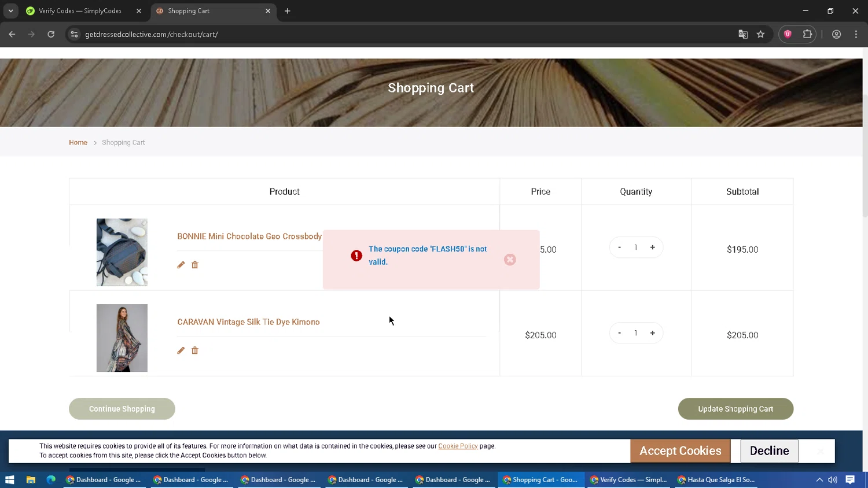Viewport: 868px width, 488px height.
Task: Decline cookies on the banner
Action: (x=769, y=451)
